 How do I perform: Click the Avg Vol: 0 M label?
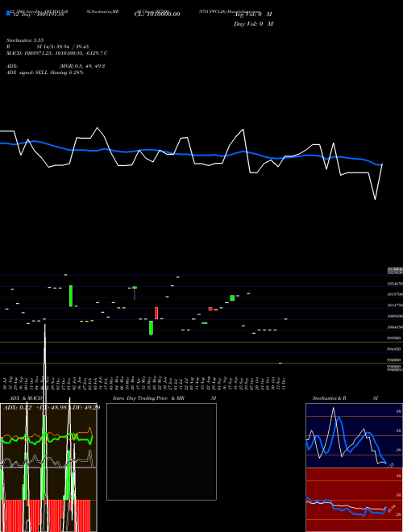click(253, 15)
